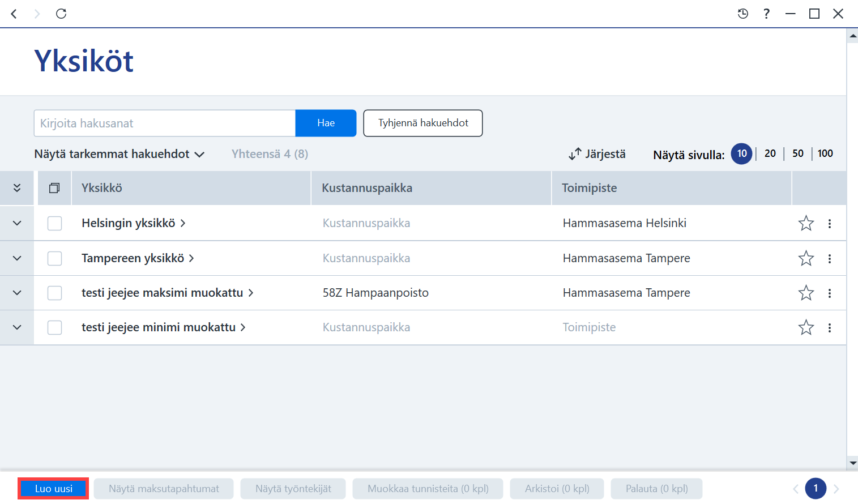This screenshot has height=504, width=858.
Task: Star Helsingin yksikkö as favorite
Action: tap(806, 223)
